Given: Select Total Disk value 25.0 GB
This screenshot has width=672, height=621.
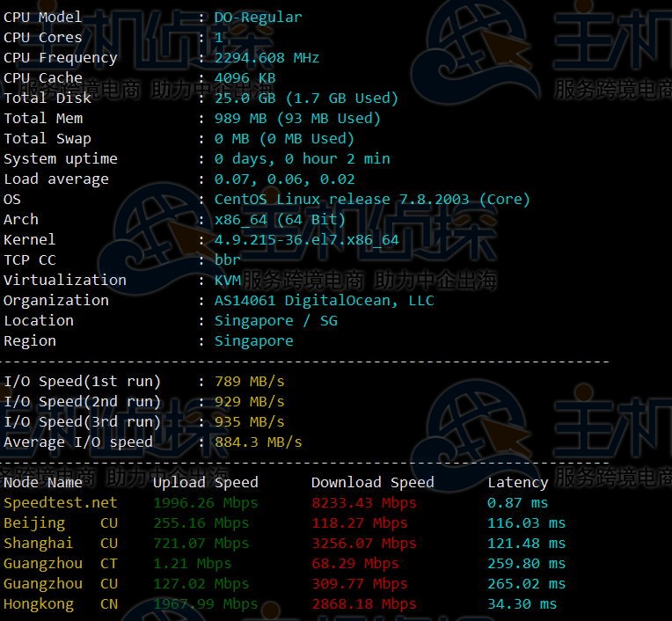Looking at the screenshot, I should point(245,99).
